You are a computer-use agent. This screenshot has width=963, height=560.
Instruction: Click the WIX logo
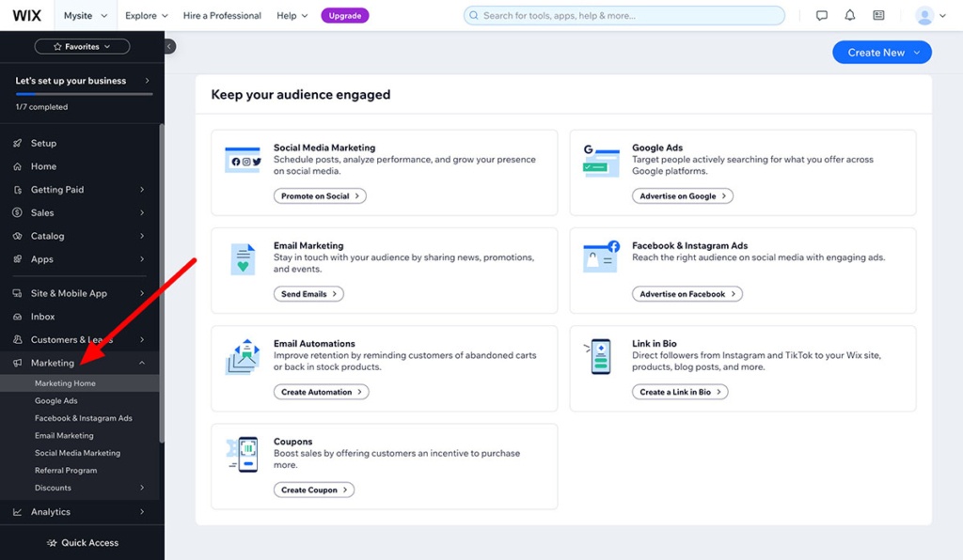[26, 14]
